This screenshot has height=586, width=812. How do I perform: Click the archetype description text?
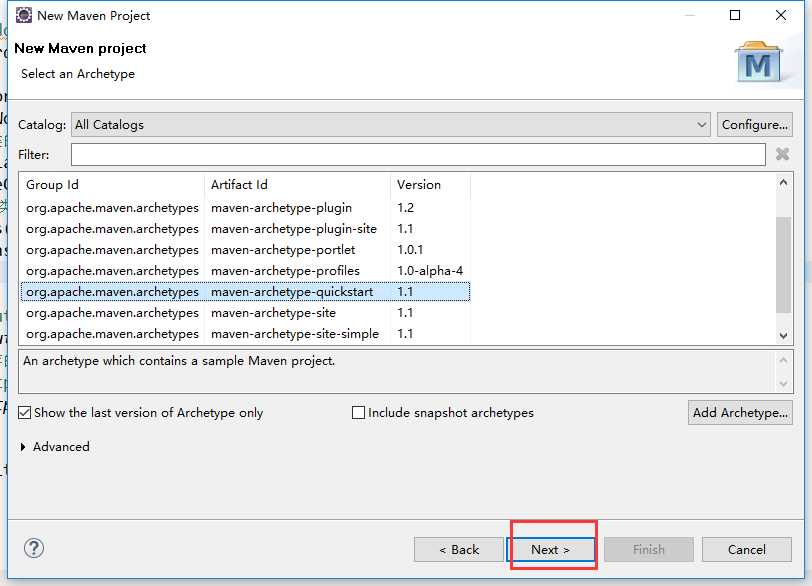pos(179,361)
